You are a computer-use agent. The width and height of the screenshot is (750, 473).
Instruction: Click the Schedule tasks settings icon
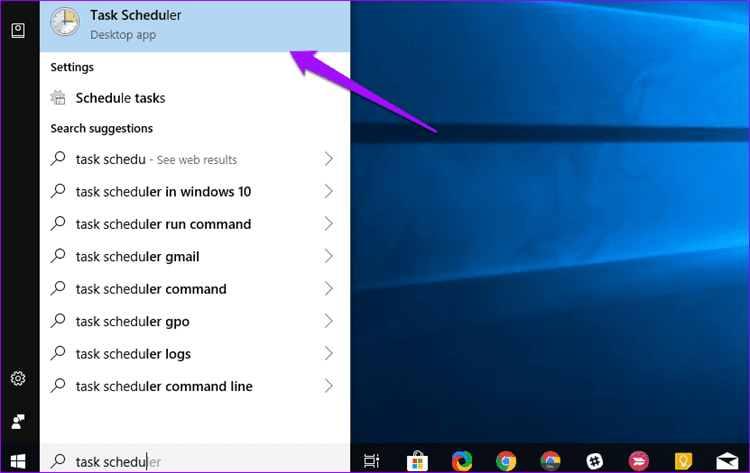pyautogui.click(x=58, y=98)
